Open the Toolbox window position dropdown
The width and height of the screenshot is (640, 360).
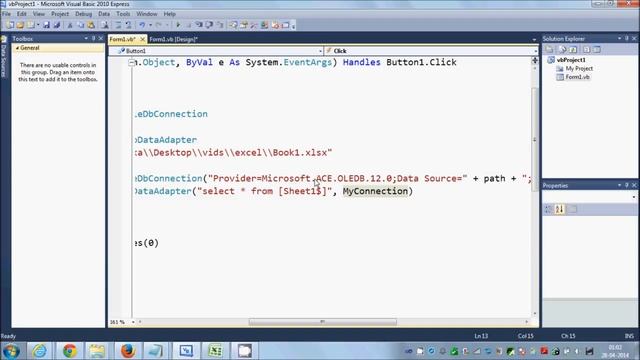point(86,38)
